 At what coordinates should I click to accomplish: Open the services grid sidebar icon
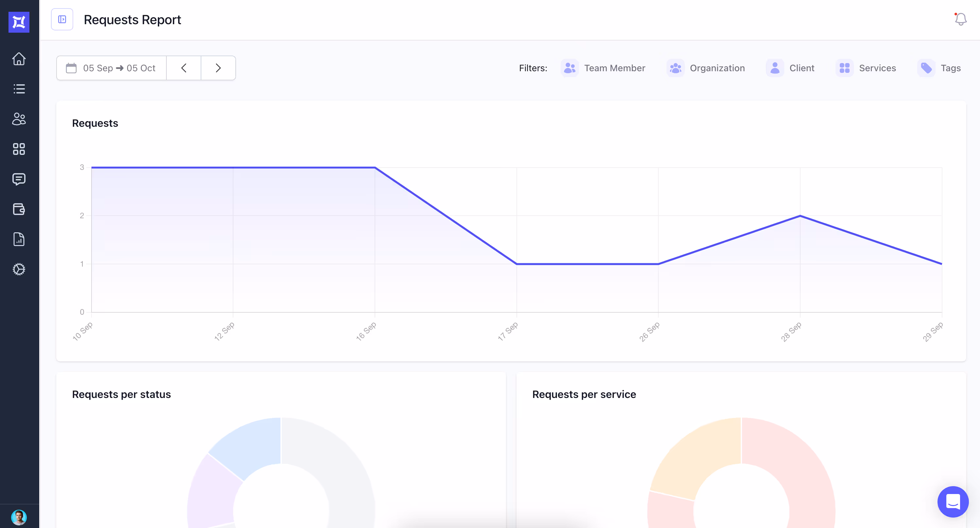(x=19, y=149)
